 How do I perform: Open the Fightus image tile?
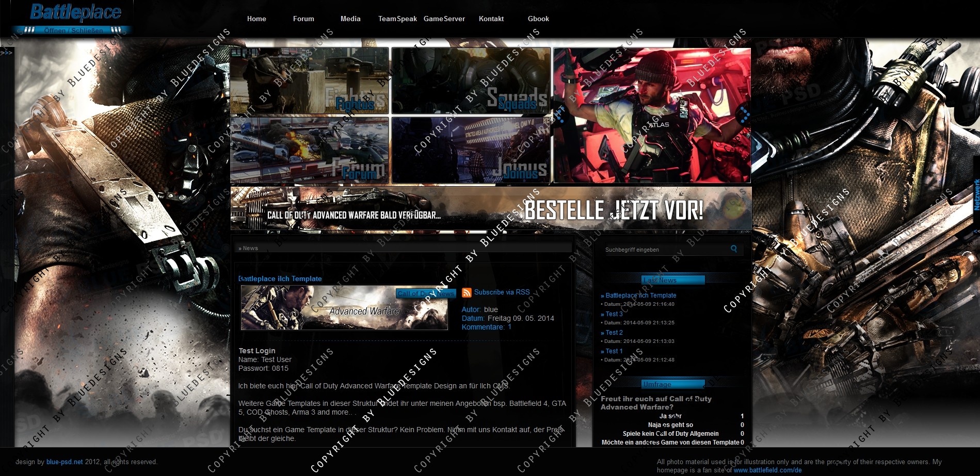click(x=309, y=80)
